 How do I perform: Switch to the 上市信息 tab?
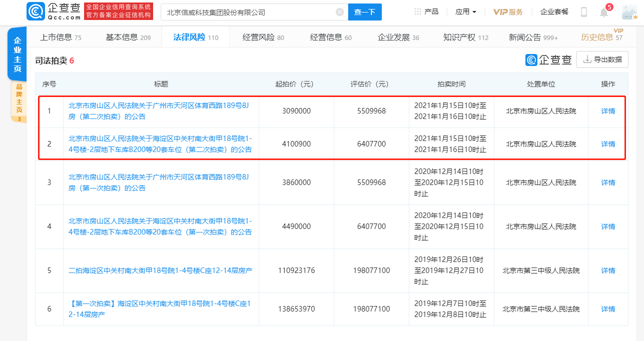tap(61, 37)
